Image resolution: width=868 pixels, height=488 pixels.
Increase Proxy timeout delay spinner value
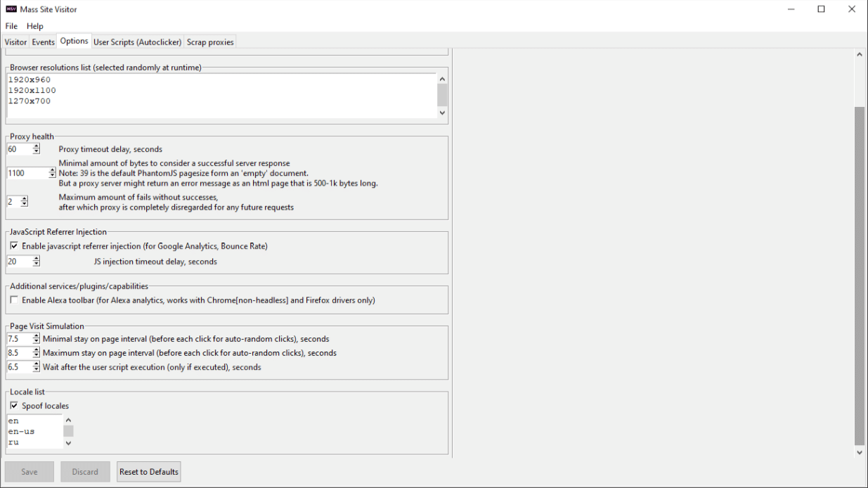pos(37,146)
